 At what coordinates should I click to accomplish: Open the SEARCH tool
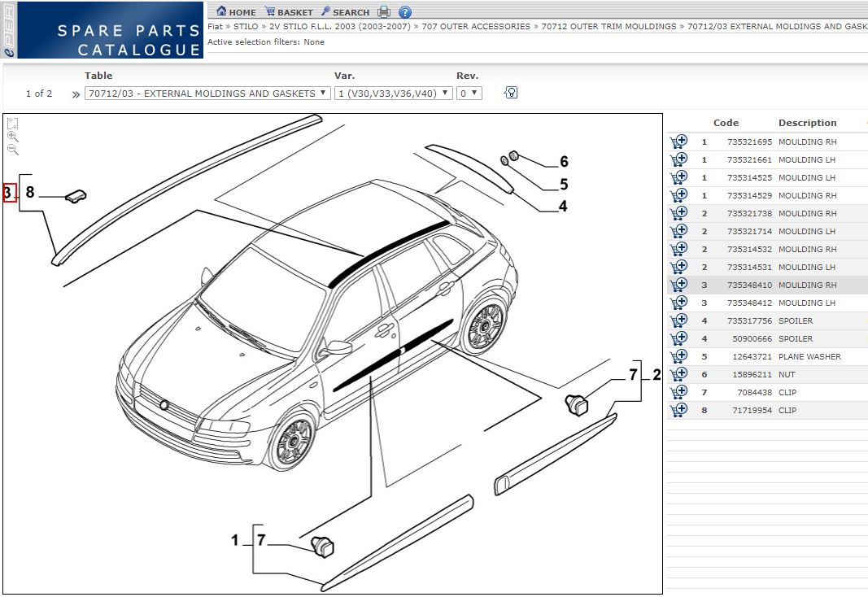pos(346,11)
